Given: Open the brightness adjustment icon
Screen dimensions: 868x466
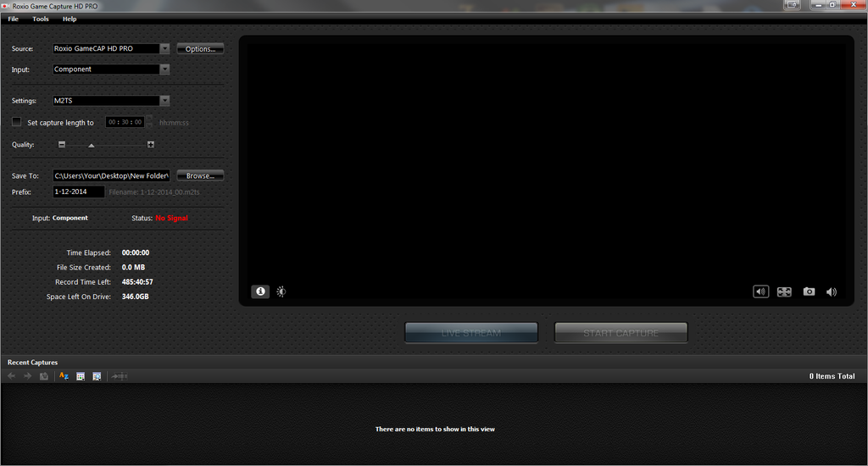Looking at the screenshot, I should click(x=281, y=291).
